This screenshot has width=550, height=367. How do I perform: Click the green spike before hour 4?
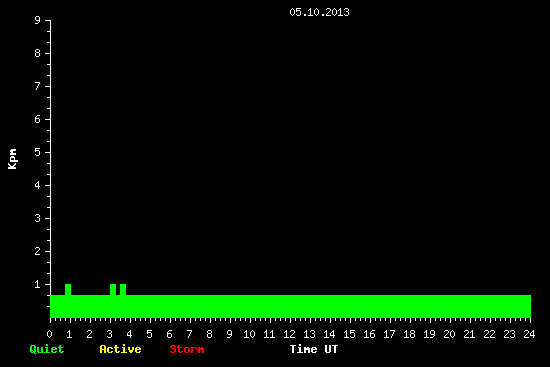(x=123, y=289)
